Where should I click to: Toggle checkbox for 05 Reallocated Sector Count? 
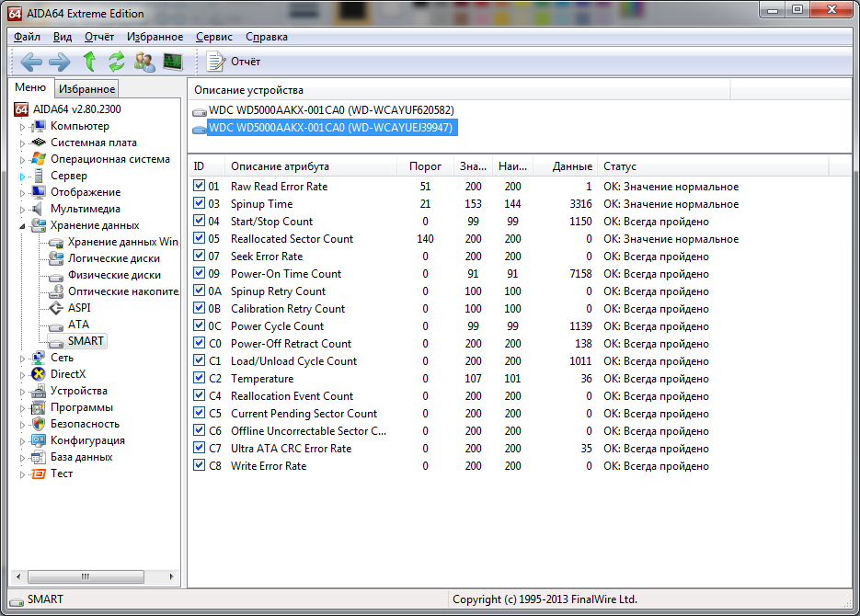(199, 238)
